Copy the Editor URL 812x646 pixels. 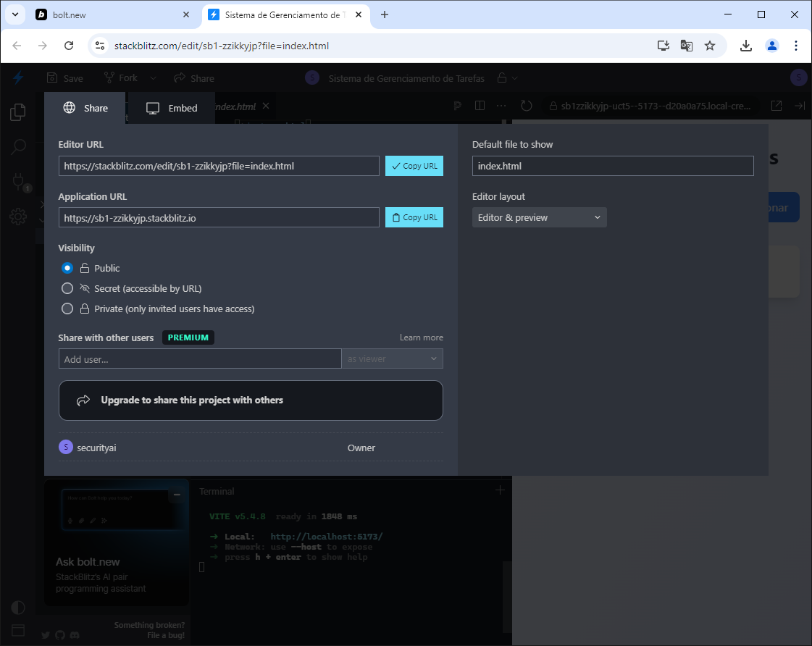coord(414,166)
